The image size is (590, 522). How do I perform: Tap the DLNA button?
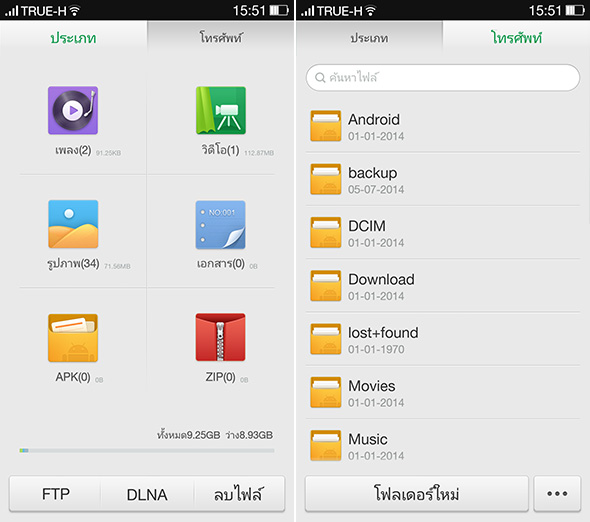point(147,494)
